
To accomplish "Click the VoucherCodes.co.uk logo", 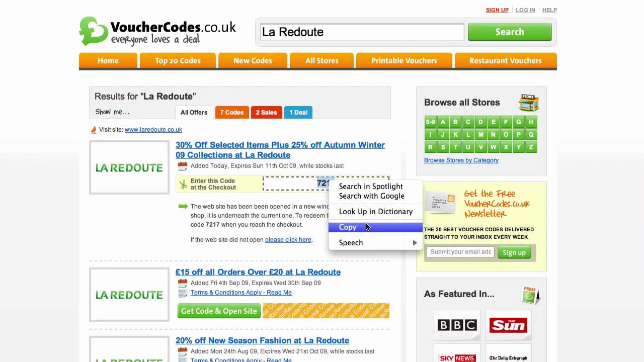I will point(157,31).
